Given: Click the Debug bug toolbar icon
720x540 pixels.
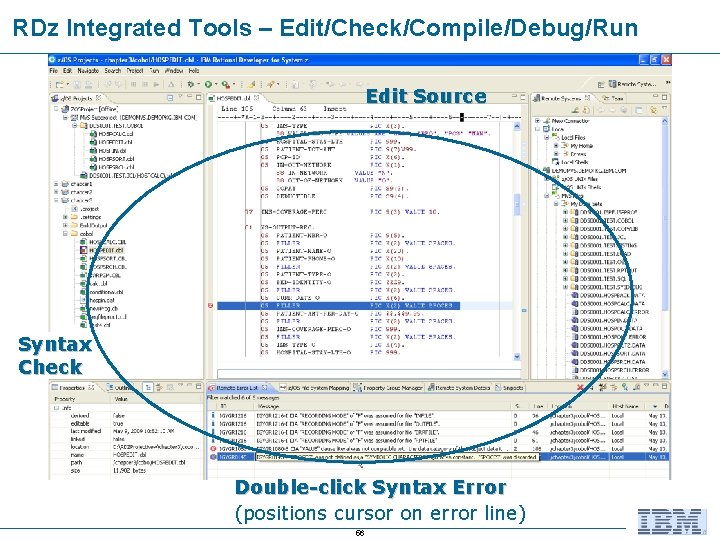Looking at the screenshot, I should pos(191,84).
